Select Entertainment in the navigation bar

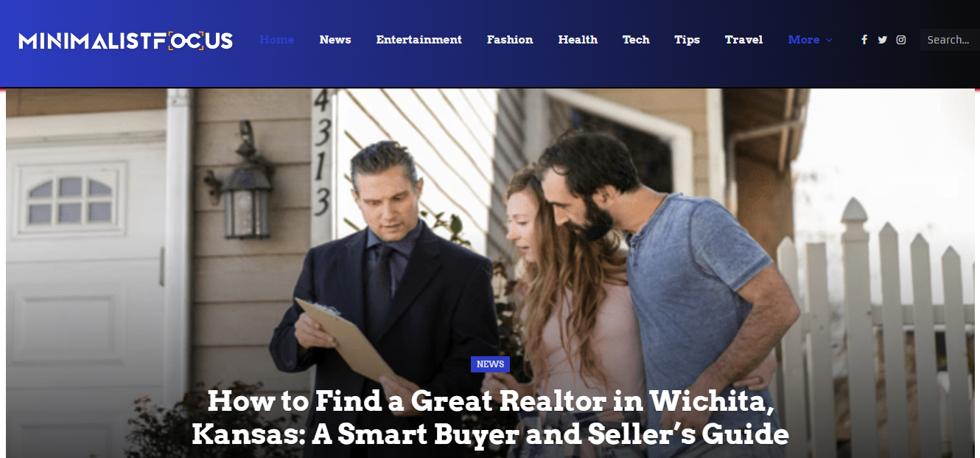click(x=419, y=40)
